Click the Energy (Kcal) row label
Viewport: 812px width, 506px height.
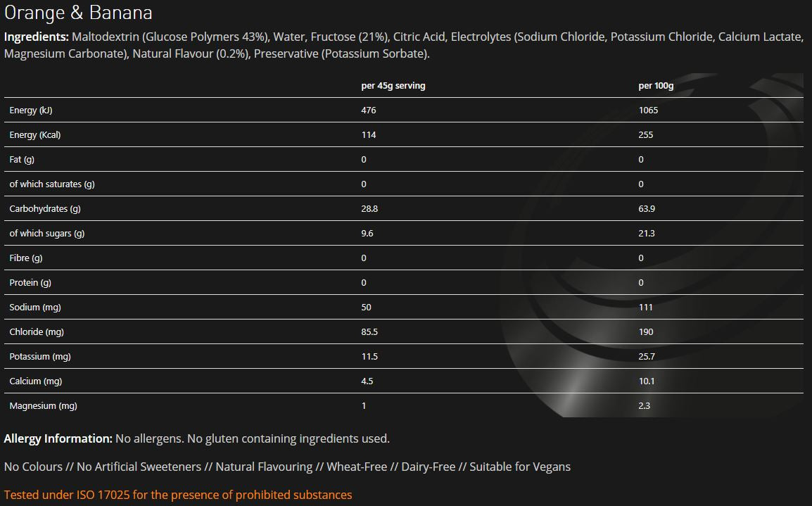pos(34,134)
